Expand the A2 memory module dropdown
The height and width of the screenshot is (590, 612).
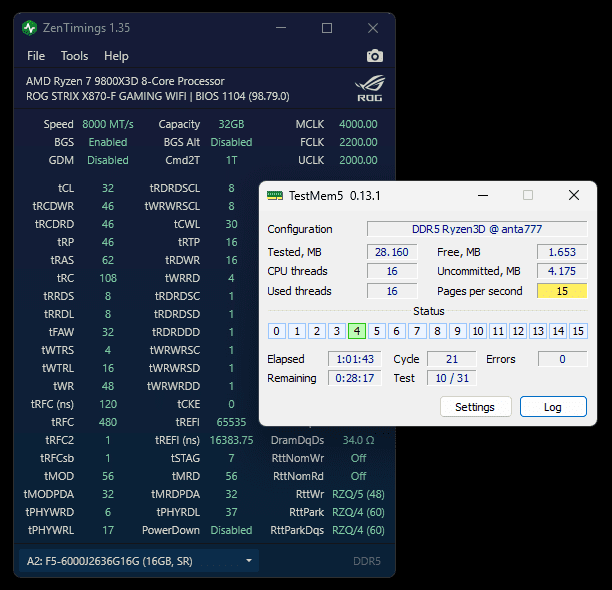(139, 561)
